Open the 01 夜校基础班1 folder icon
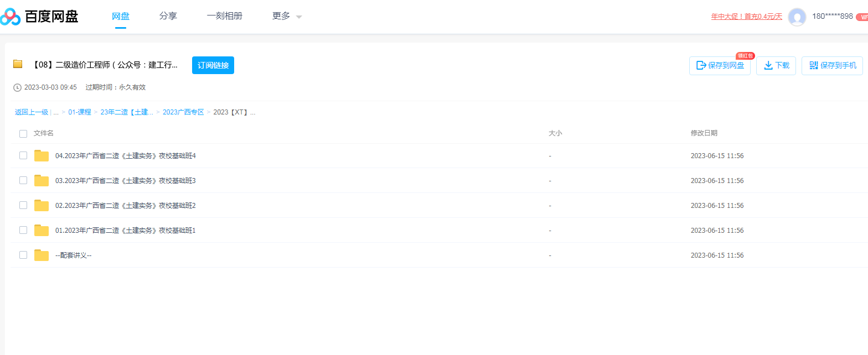The height and width of the screenshot is (355, 868). pos(42,231)
